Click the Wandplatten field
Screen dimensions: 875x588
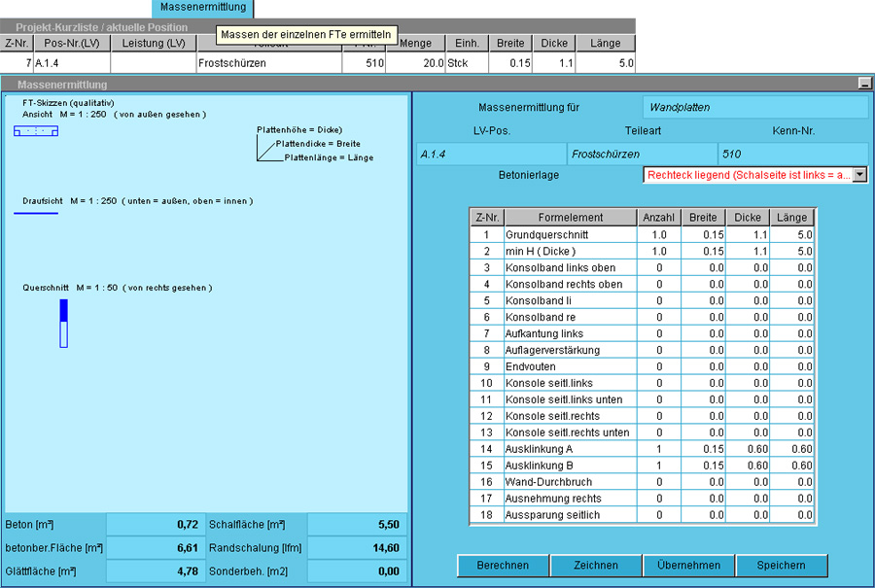pyautogui.click(x=755, y=107)
